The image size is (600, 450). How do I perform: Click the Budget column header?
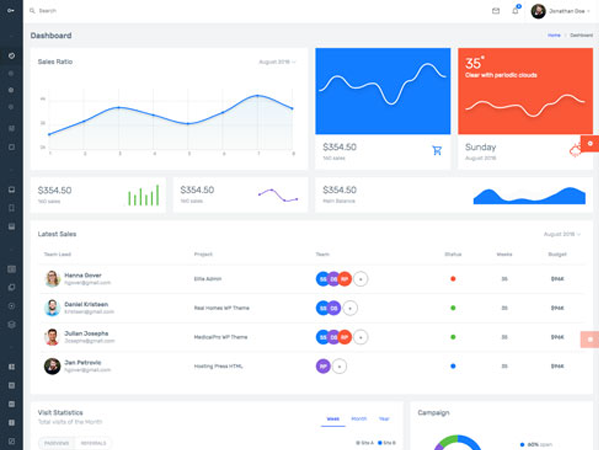(557, 254)
